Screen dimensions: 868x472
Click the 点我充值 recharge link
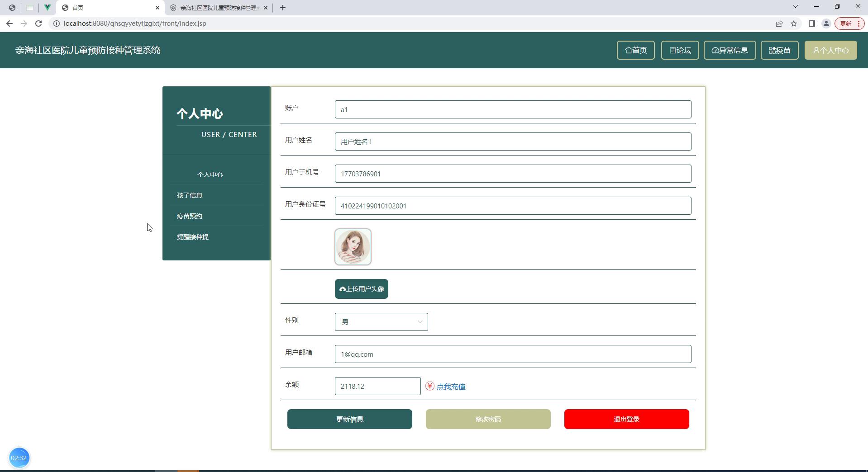451,387
